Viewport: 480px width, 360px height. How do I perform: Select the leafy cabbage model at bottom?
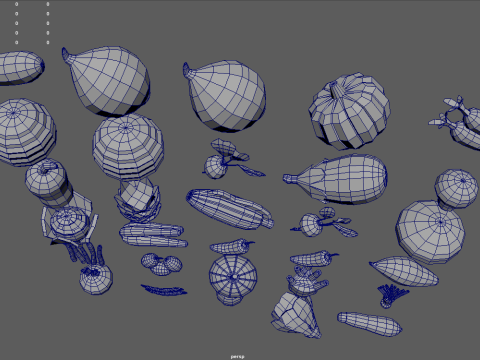click(296, 314)
